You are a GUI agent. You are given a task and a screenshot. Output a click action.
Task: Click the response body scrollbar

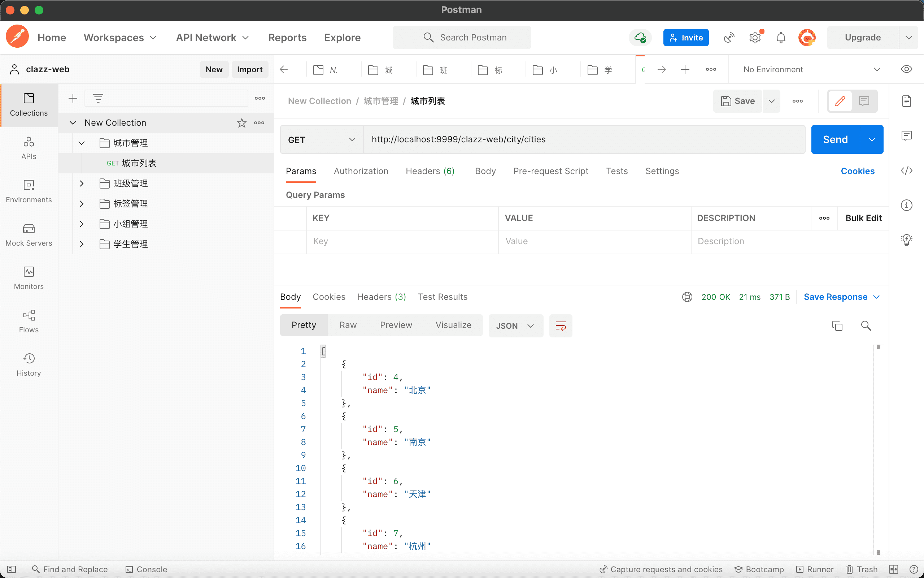tap(878, 449)
